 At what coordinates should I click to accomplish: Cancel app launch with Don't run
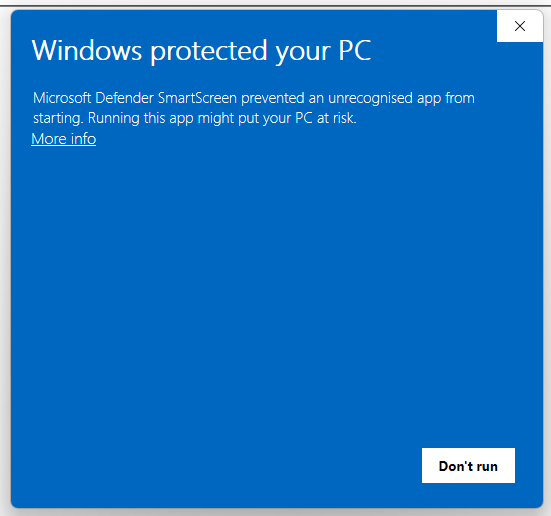click(468, 465)
